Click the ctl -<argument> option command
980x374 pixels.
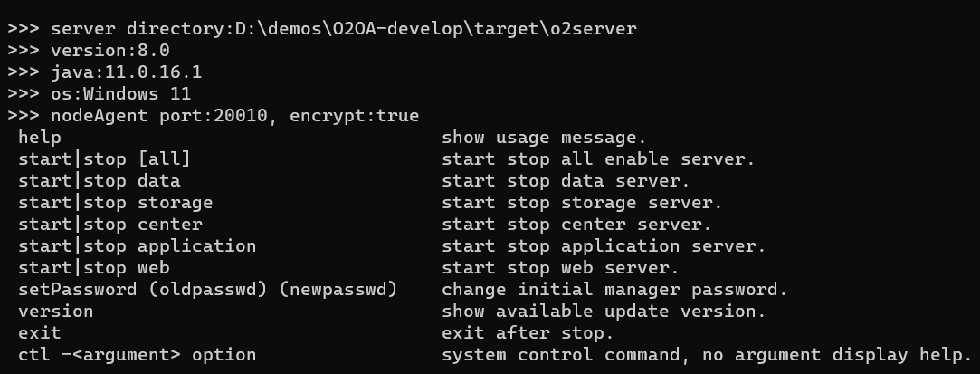(x=138, y=354)
